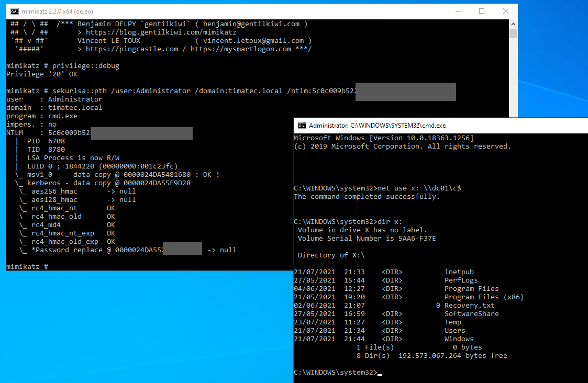Click the 'rc4_md4' entry
This screenshot has width=588, height=383.
66,225
